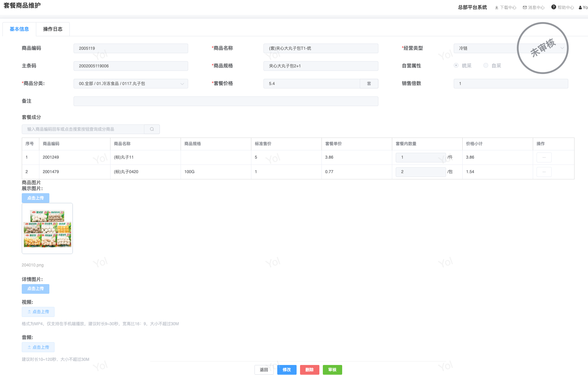Click the 商品名称 input field
Image resolution: width=588 pixels, height=375 pixels.
pyautogui.click(x=321, y=48)
